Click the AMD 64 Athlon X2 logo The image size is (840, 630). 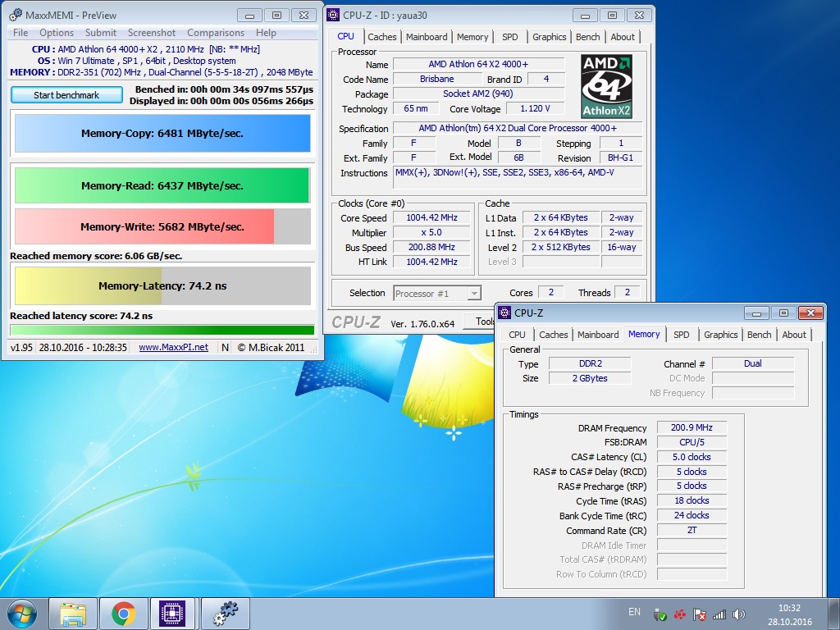tap(606, 86)
